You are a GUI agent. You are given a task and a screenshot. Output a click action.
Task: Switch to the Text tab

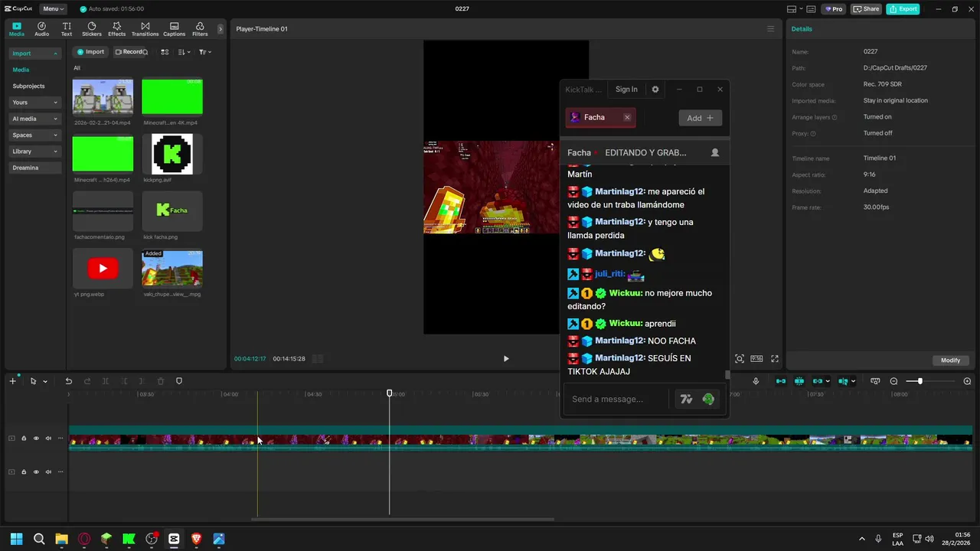pyautogui.click(x=67, y=29)
